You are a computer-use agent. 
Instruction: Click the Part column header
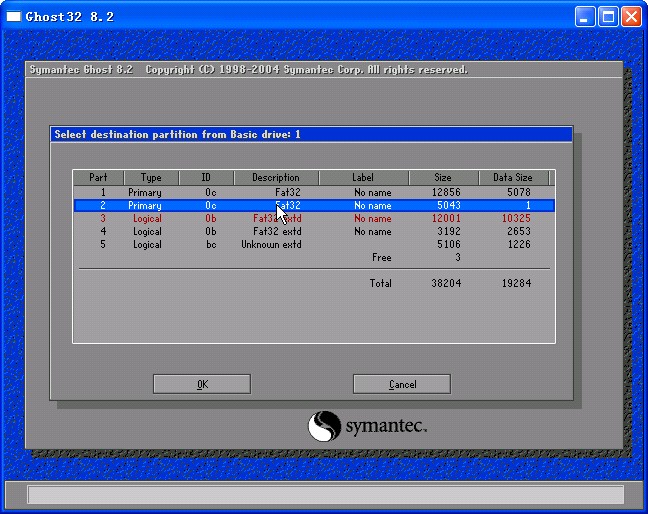[x=98, y=178]
